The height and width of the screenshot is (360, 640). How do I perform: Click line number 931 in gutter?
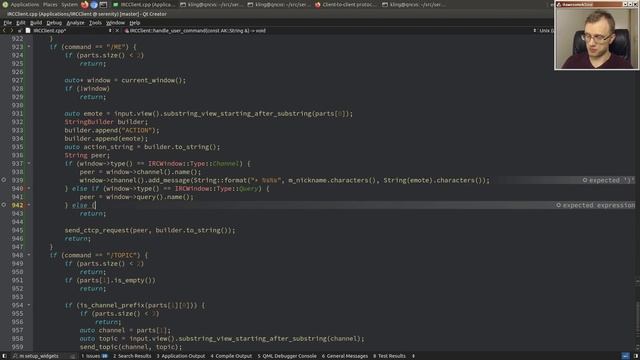coord(17,113)
